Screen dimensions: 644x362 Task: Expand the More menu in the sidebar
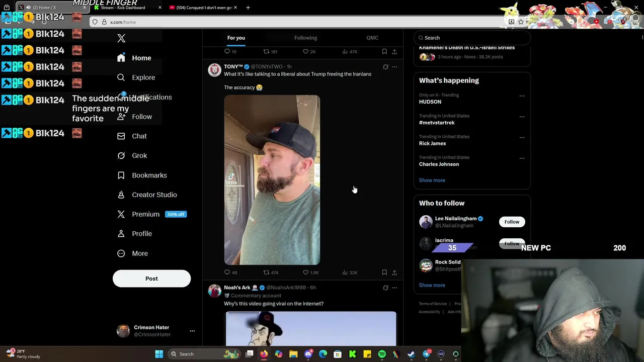[x=132, y=253]
